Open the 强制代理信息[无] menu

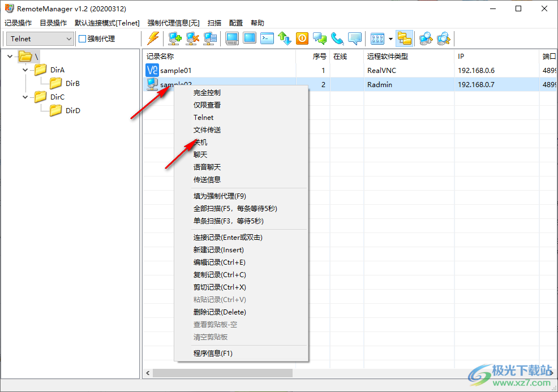[x=173, y=23]
